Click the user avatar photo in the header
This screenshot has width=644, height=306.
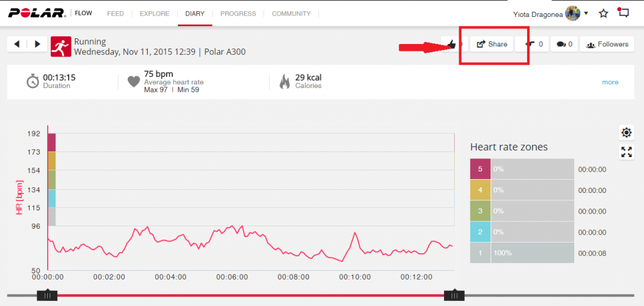572,13
